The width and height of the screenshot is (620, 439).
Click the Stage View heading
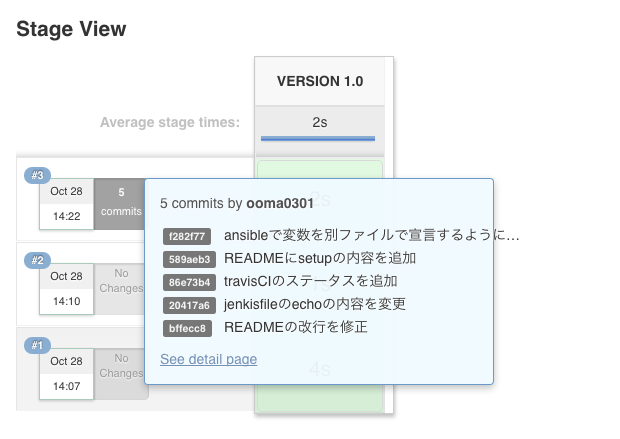71,29
